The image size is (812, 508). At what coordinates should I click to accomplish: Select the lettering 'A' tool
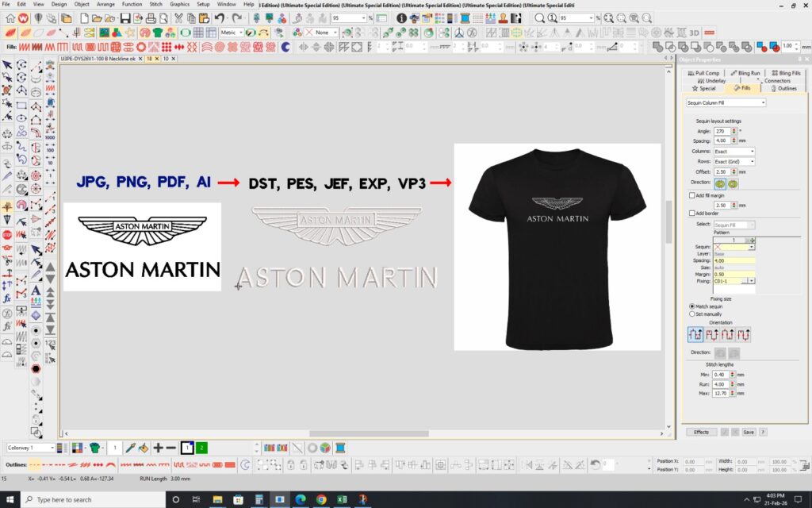coord(36,290)
